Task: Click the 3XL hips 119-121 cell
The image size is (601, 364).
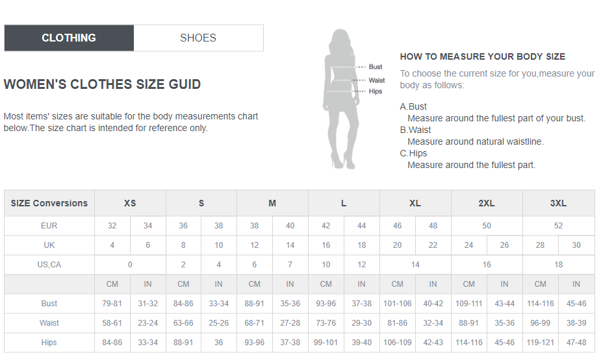Action: point(541,343)
